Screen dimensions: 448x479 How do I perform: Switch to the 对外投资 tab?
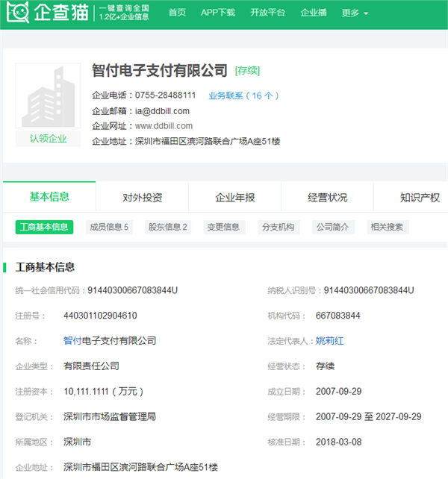142,198
